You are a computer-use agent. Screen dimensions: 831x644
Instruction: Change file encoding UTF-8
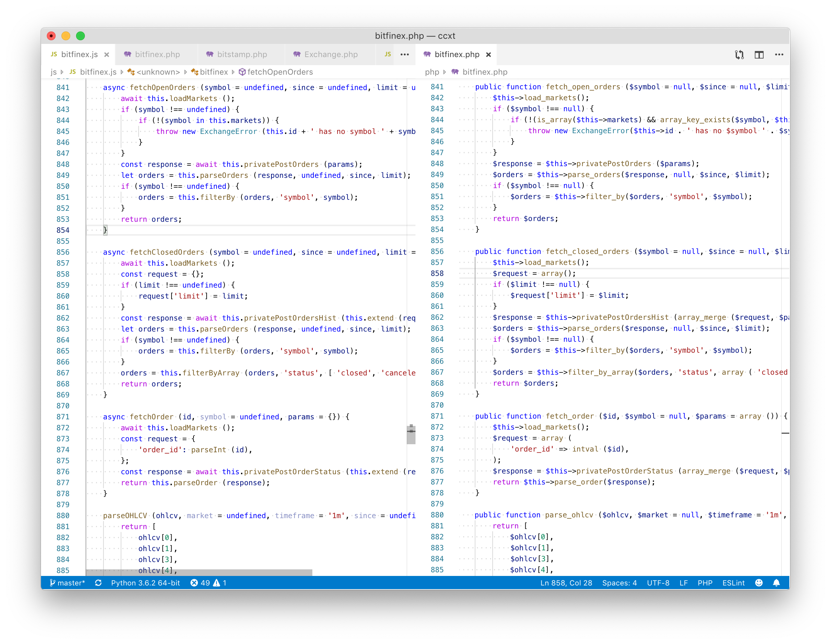pyautogui.click(x=658, y=583)
